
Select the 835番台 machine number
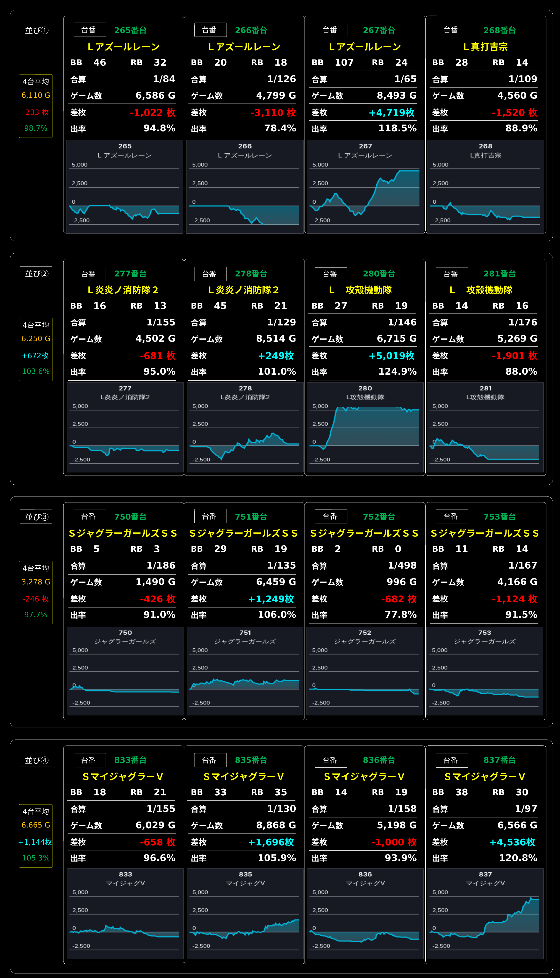(x=251, y=760)
